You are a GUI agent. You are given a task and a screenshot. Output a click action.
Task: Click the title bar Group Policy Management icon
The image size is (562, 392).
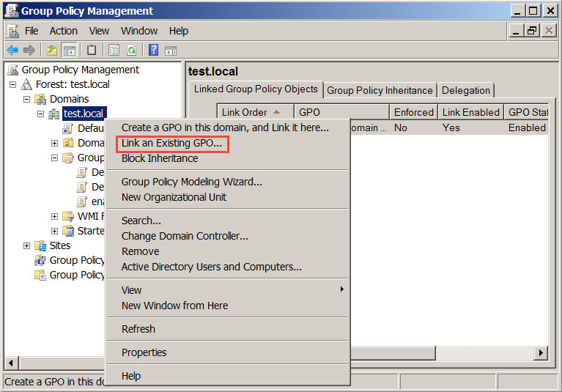[12, 10]
